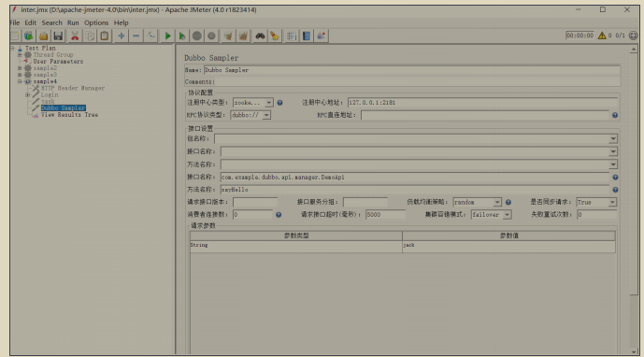This screenshot has width=644, height=357.
Task: Click the New test plan toolbar icon
Action: [15, 36]
